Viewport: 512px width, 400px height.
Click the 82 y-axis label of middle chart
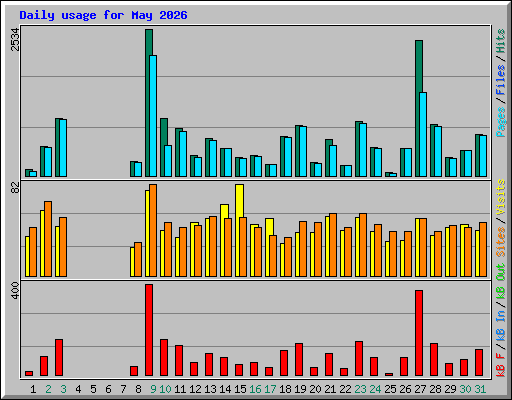coord(15,187)
